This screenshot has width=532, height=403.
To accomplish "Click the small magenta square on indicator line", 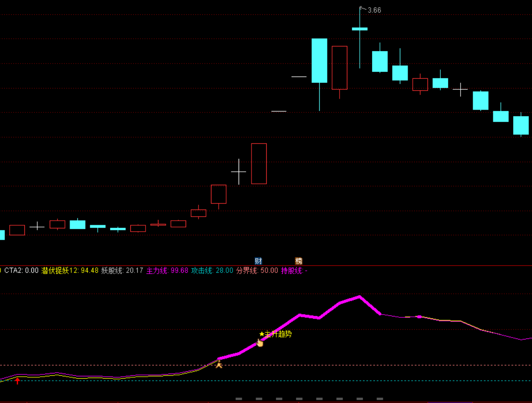I will click(x=419, y=317).
